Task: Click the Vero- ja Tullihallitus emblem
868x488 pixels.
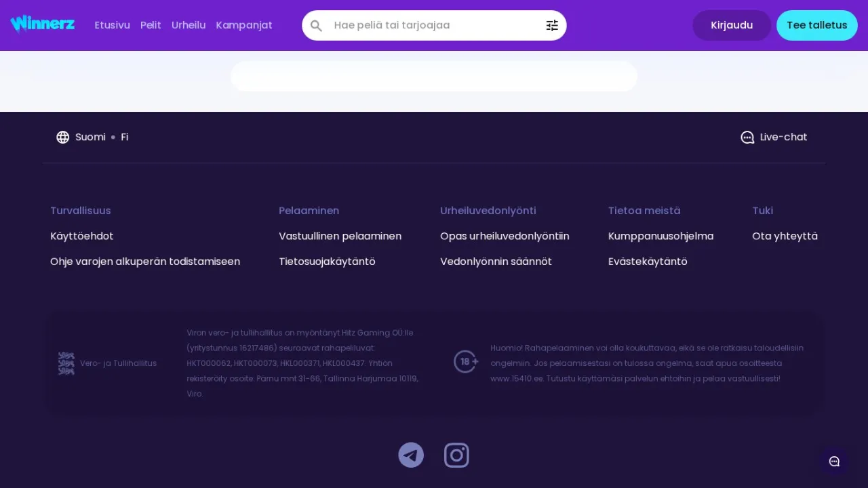Action: point(66,363)
